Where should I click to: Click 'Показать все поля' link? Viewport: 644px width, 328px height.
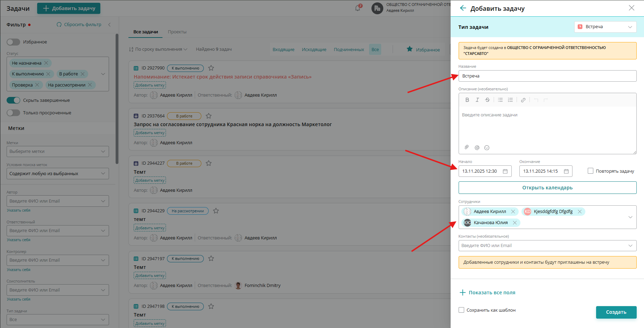pos(487,293)
